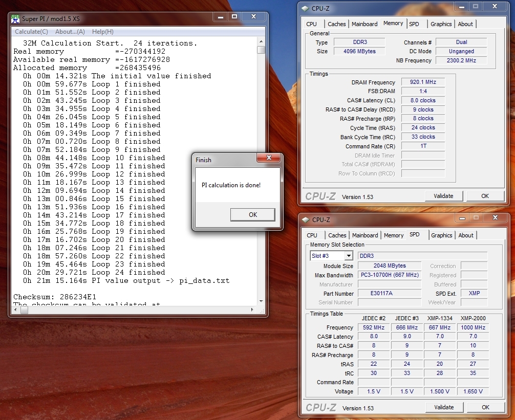Image resolution: width=515 pixels, height=420 pixels.
Task: Open the About...(A) menu
Action: [x=70, y=32]
